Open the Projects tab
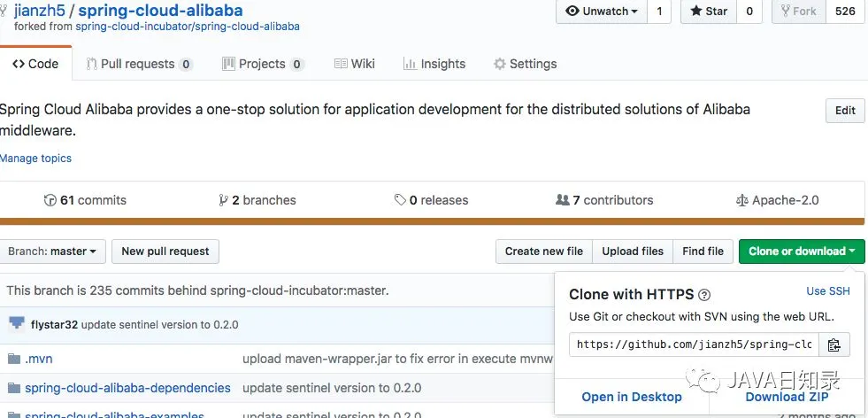The height and width of the screenshot is (418, 868). [263, 65]
